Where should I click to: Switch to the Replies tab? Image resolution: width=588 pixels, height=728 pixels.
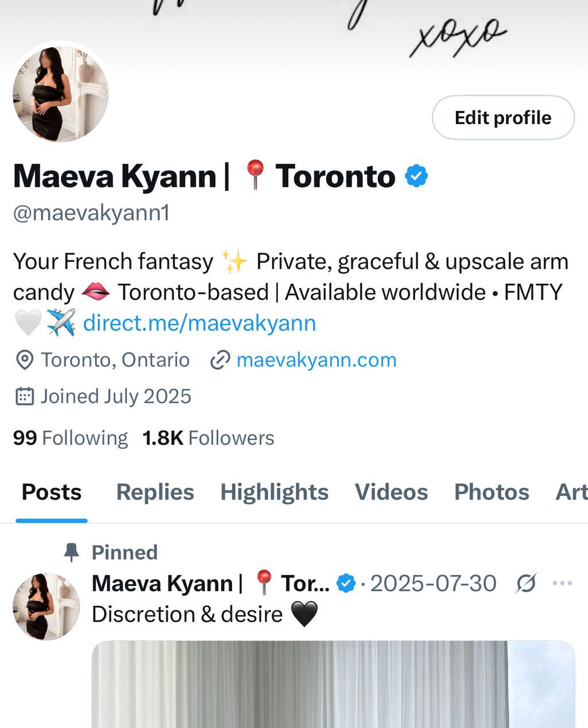[x=155, y=492]
